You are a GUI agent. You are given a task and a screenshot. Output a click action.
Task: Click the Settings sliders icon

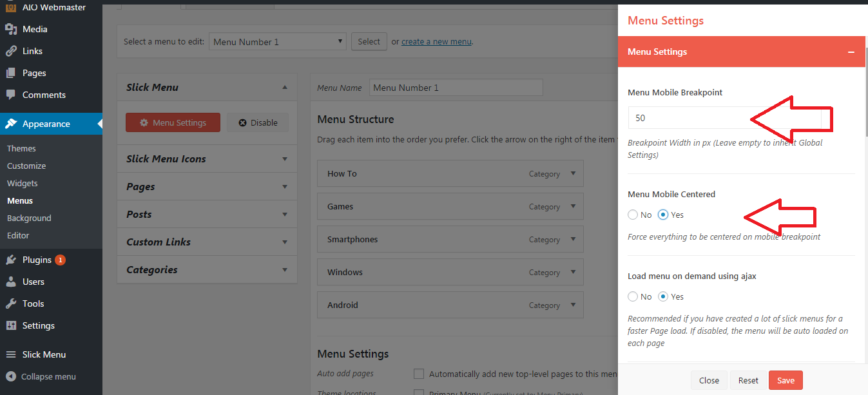pos(10,325)
